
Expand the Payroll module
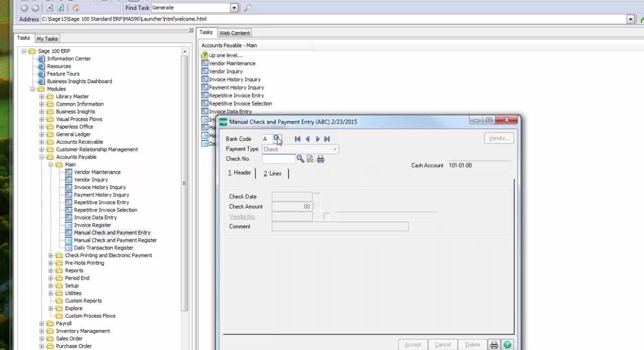pyautogui.click(x=42, y=323)
